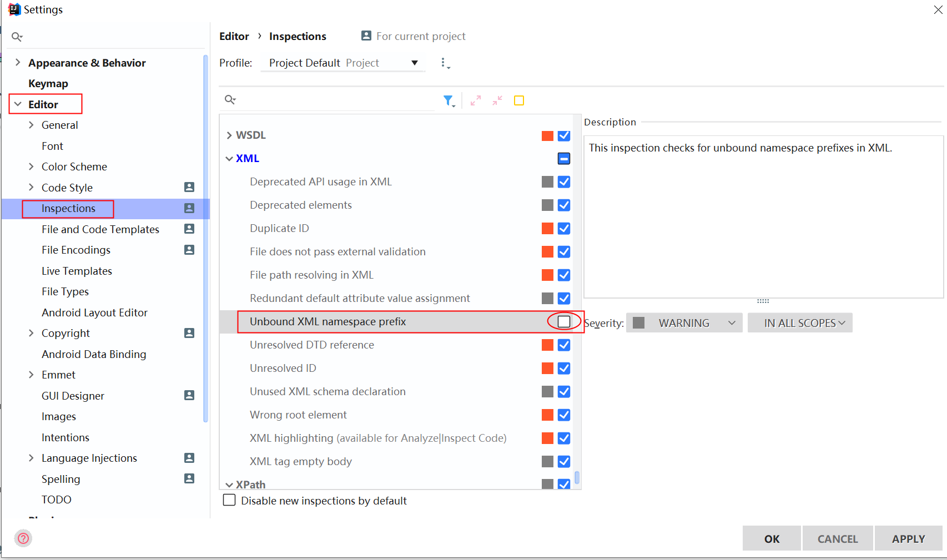Screen dimensions: 947x560
Task: Click the IntelliJ logo in title bar
Action: [14, 9]
